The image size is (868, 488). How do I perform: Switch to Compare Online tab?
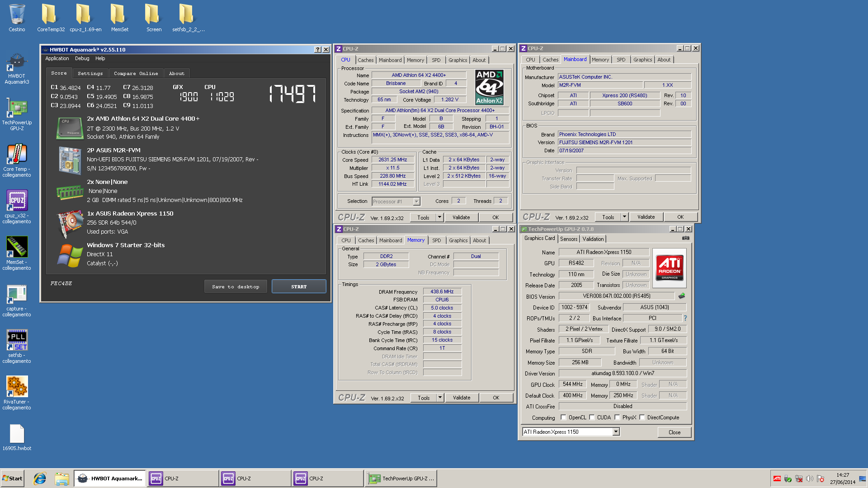click(136, 73)
